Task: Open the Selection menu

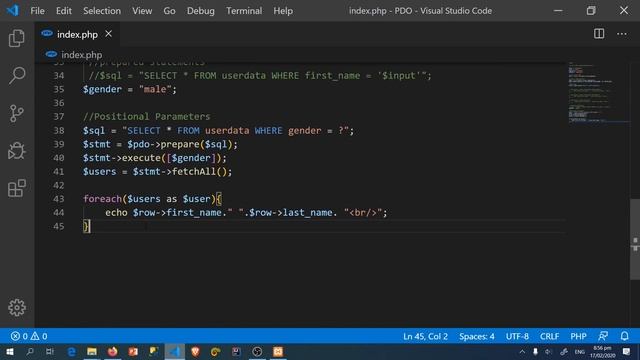Action: [x=102, y=11]
